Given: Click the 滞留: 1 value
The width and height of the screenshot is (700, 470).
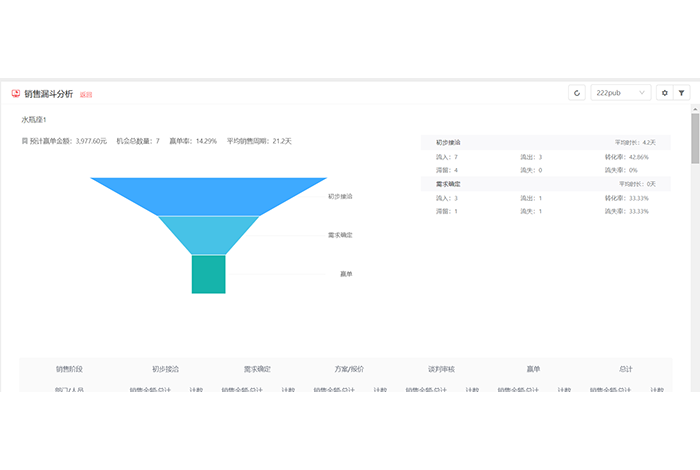Looking at the screenshot, I should 447,211.
